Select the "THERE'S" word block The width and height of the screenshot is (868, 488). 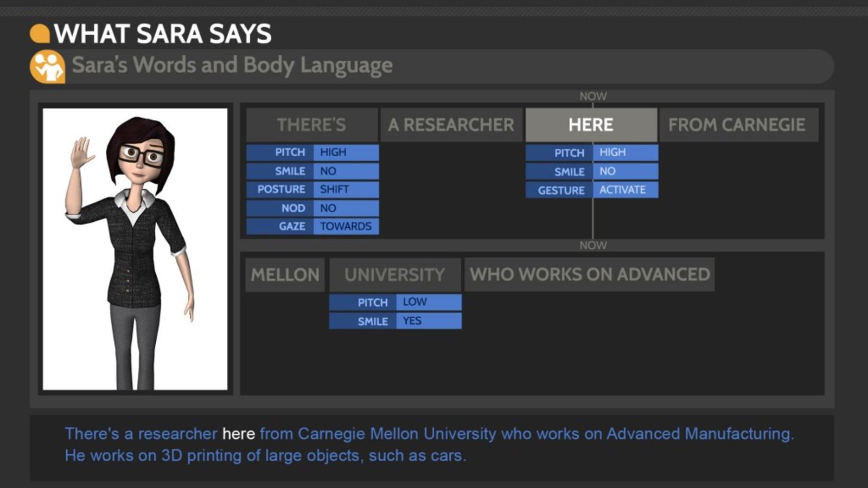(311, 125)
